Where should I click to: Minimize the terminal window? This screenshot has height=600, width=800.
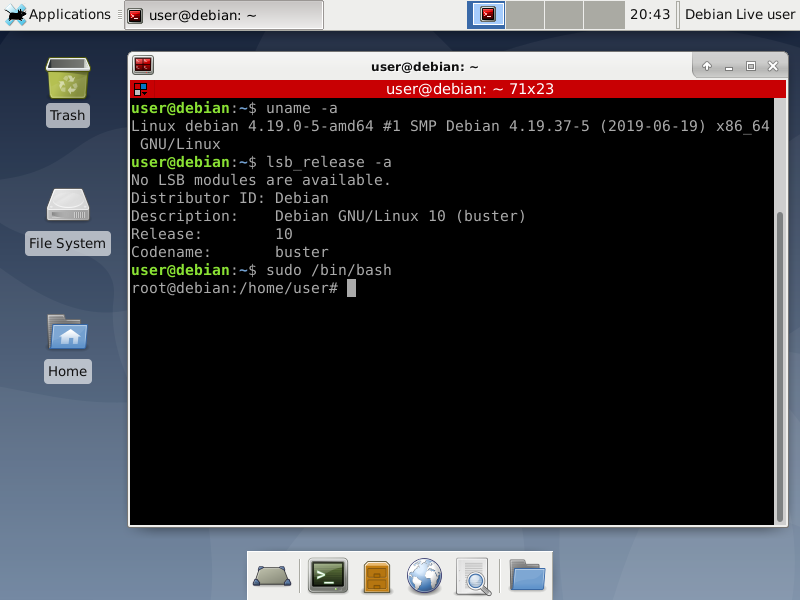729,67
